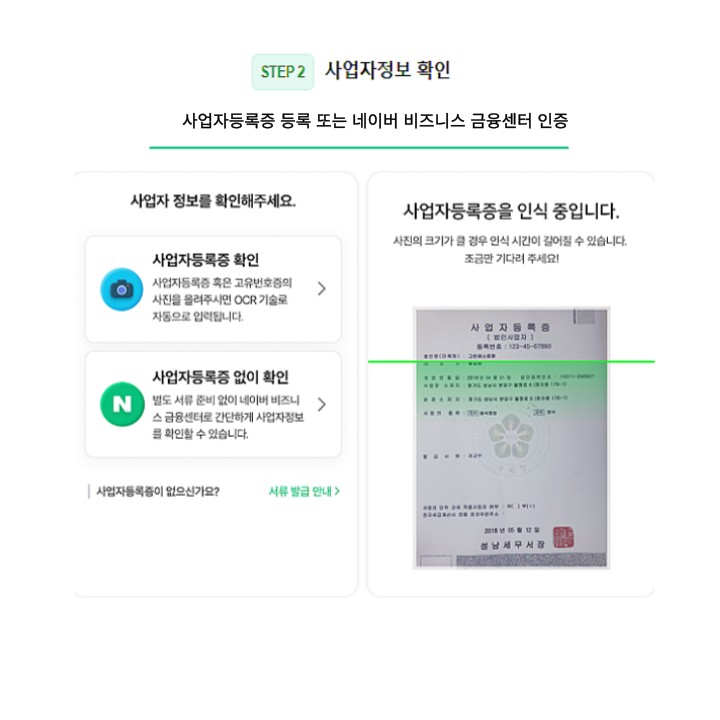Click the small chevron beside 서류 발급 안내

click(x=337, y=491)
